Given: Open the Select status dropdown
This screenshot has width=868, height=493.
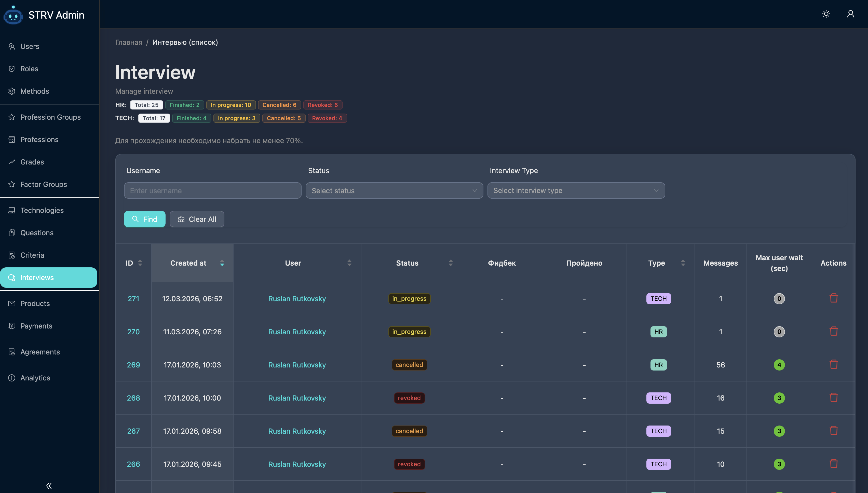Looking at the screenshot, I should 394,191.
